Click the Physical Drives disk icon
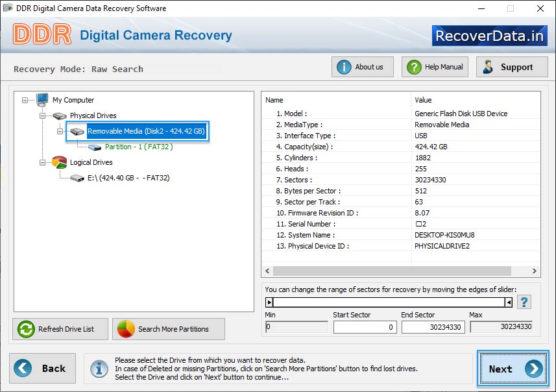Screen dimensions: 556x392 [60, 116]
